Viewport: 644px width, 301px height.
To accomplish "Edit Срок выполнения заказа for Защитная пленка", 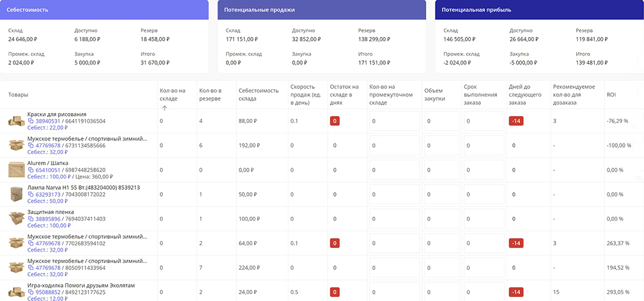I will (482, 219).
